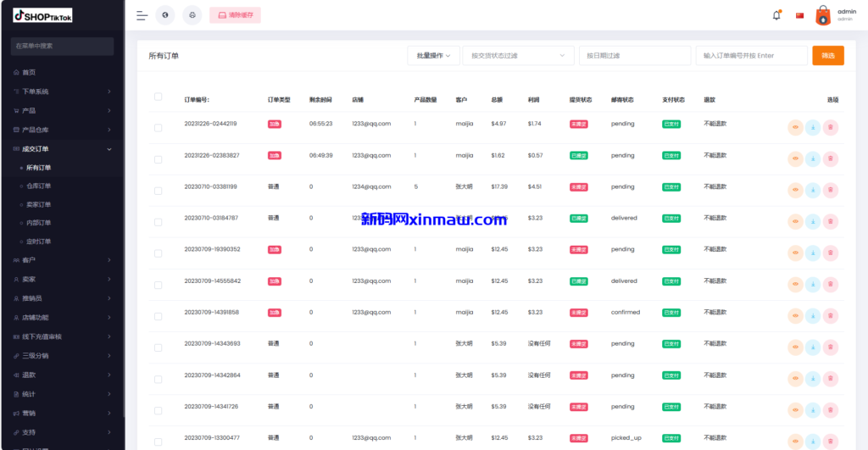Collapse the 成交订单 sidebar menu
Image resolution: width=868 pixels, height=450 pixels.
tap(62, 149)
